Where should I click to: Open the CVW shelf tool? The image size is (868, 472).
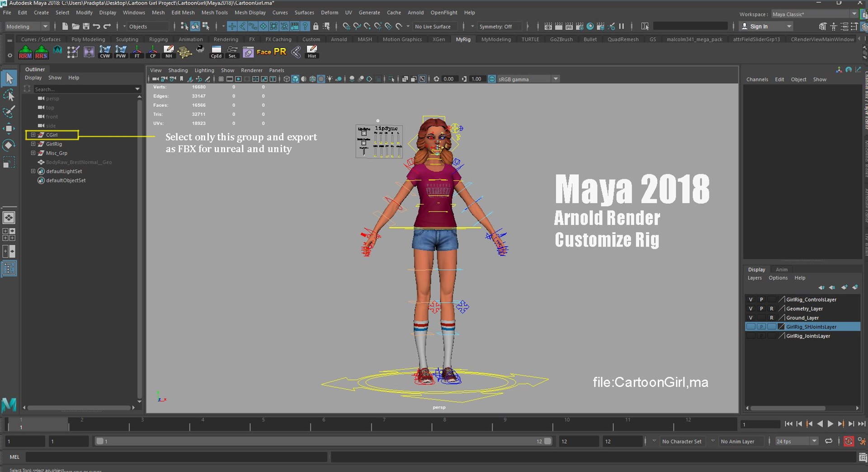pyautogui.click(x=105, y=52)
